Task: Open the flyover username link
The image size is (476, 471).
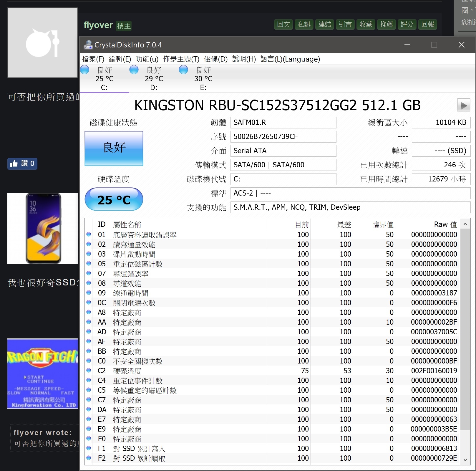Action: tap(98, 25)
